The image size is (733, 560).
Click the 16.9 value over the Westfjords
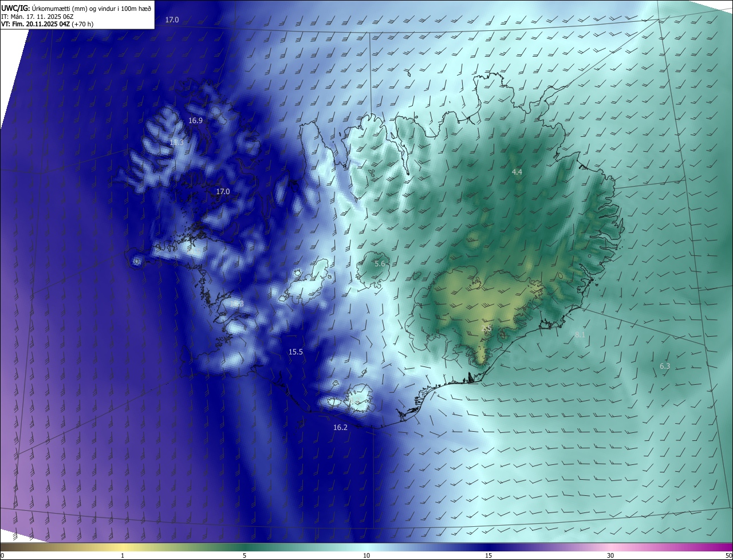(x=195, y=121)
